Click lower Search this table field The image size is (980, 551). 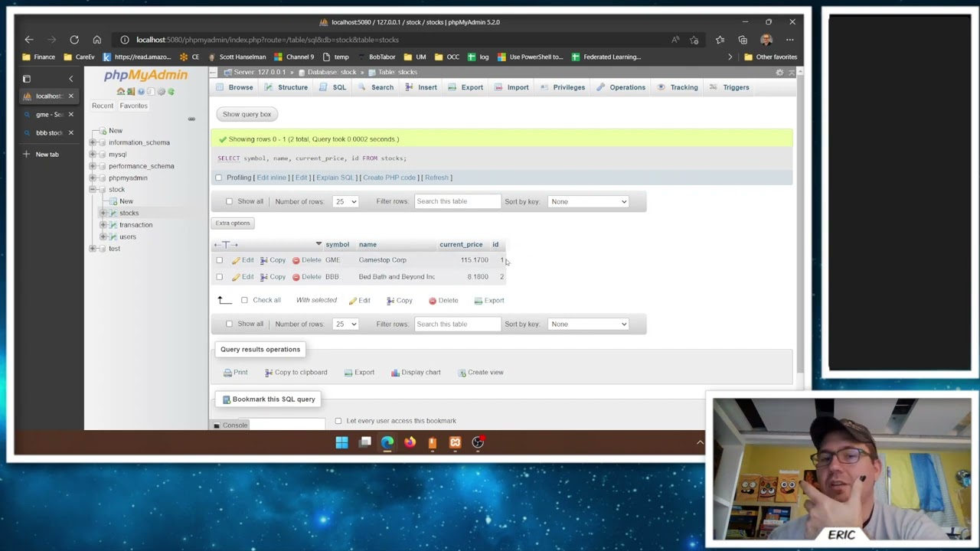(x=457, y=324)
